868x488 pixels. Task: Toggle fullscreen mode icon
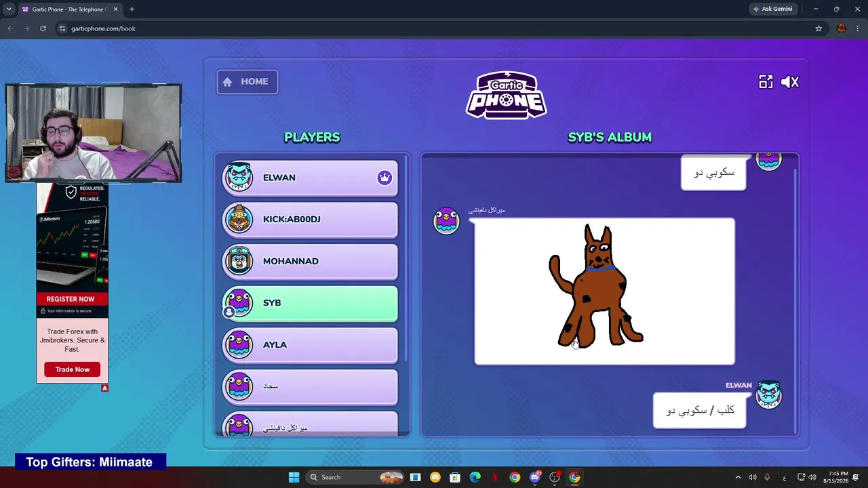click(766, 82)
